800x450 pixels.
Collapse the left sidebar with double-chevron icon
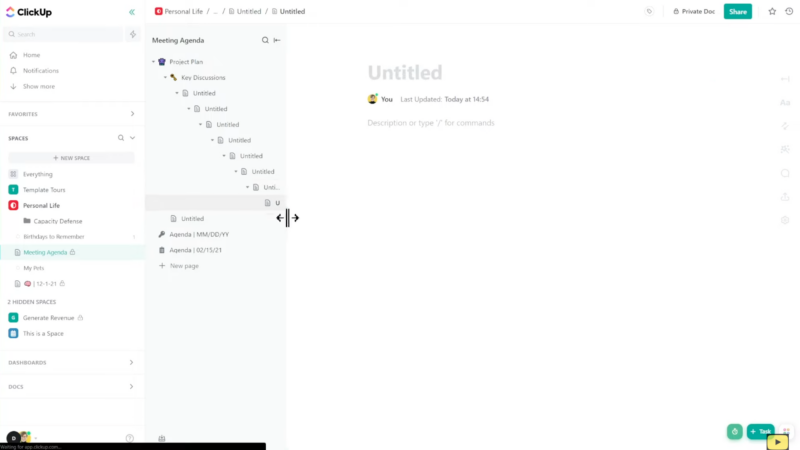tap(132, 12)
